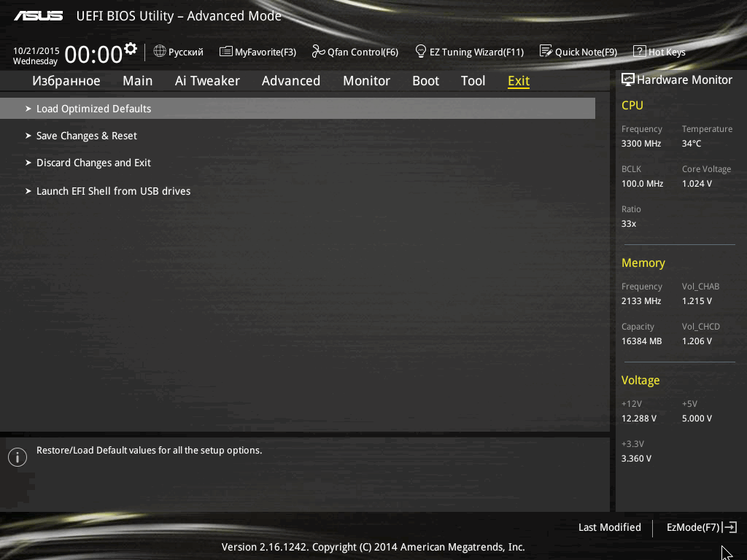Open the Tool tab

(473, 81)
